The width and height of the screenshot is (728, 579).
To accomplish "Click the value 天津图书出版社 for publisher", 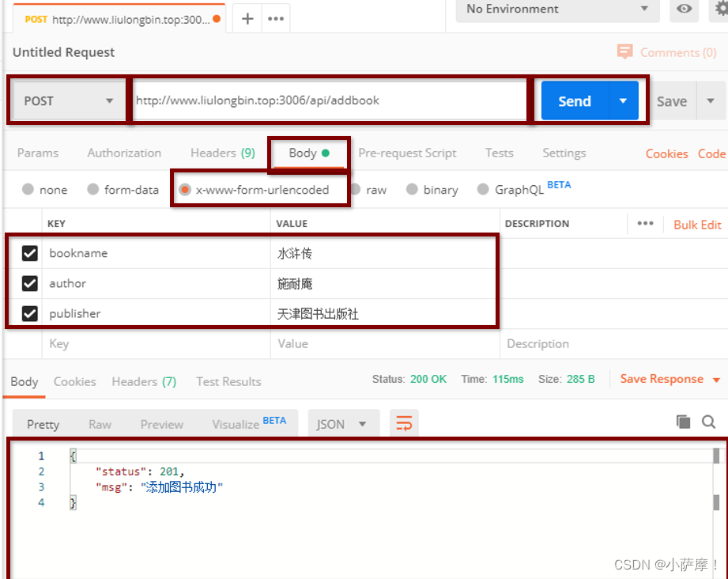I will click(x=318, y=314).
